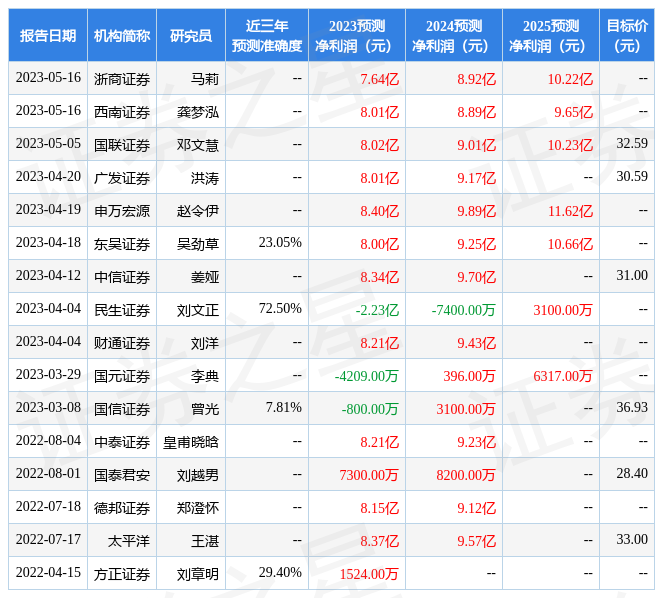The height and width of the screenshot is (598, 655).
Task: Click the 7300.00万 profit forecast
Action: (369, 475)
